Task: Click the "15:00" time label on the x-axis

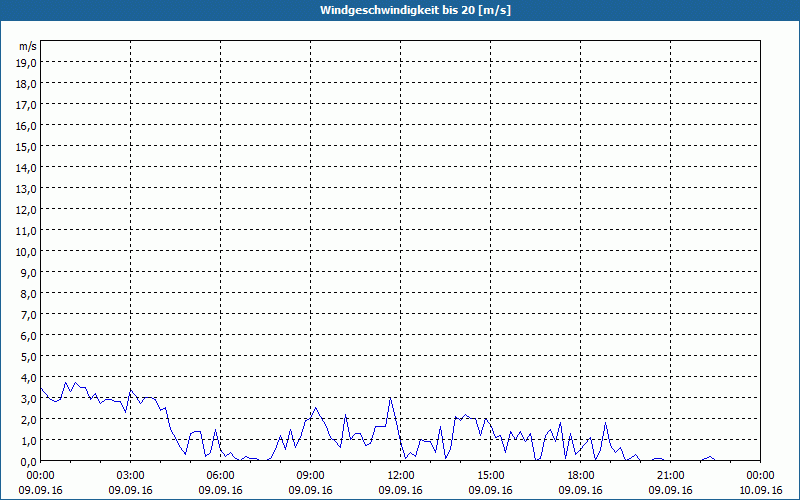Action: pyautogui.click(x=490, y=476)
